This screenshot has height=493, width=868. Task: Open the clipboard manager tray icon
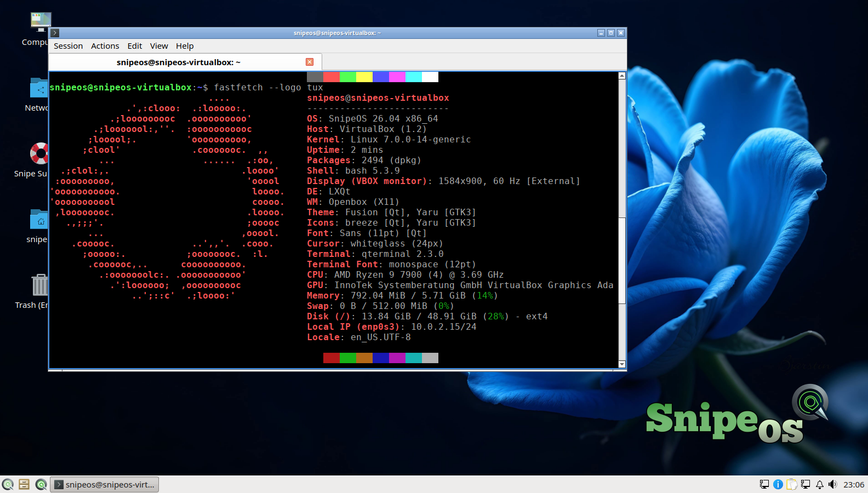[x=792, y=484]
